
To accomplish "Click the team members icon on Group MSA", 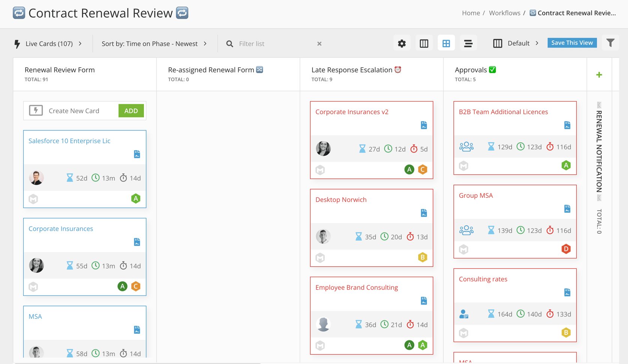I will (x=466, y=230).
